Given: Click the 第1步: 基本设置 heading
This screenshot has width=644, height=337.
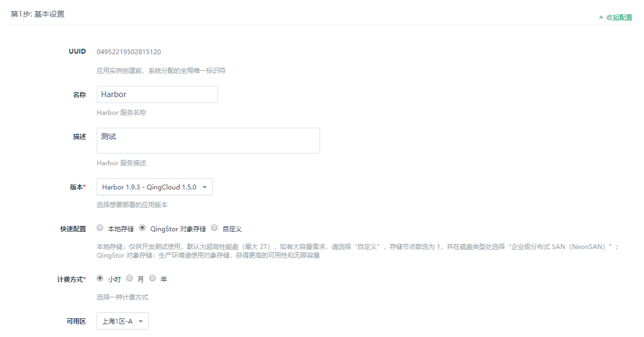Looking at the screenshot, I should click(38, 14).
